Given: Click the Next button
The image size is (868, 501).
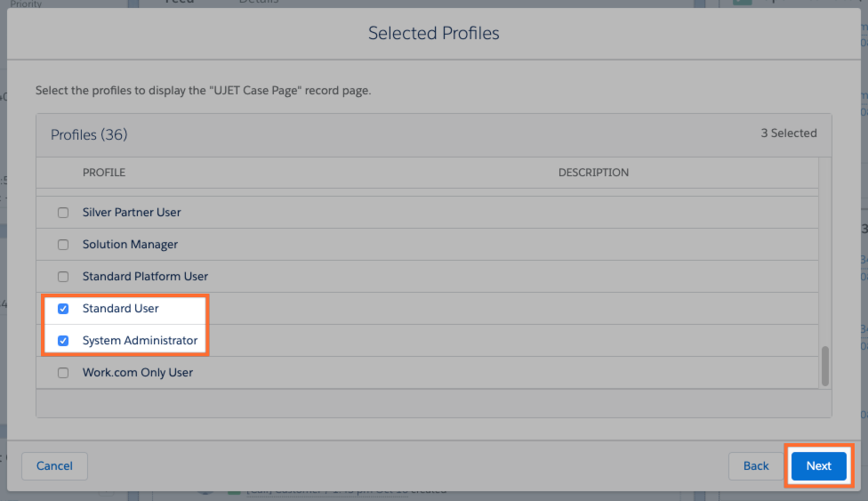Looking at the screenshot, I should [818, 465].
